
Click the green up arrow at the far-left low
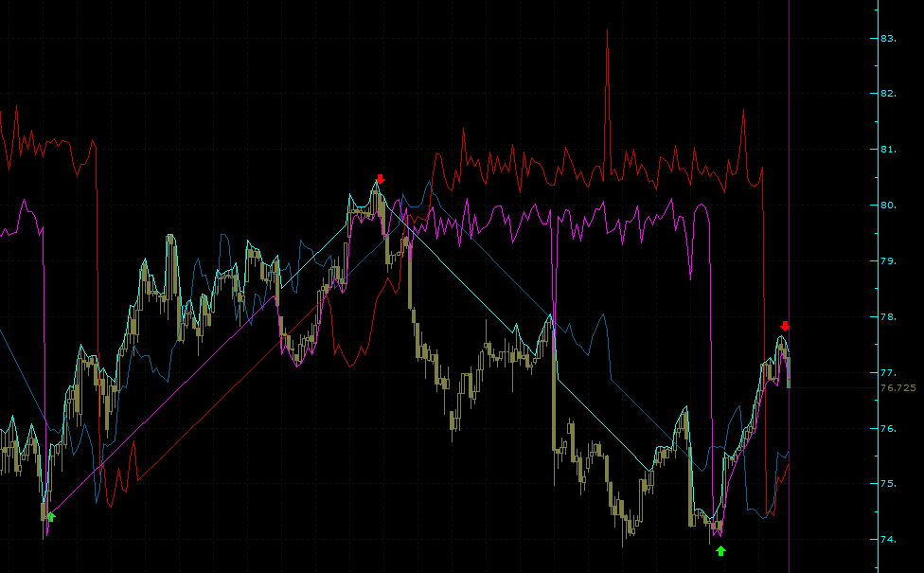click(52, 516)
